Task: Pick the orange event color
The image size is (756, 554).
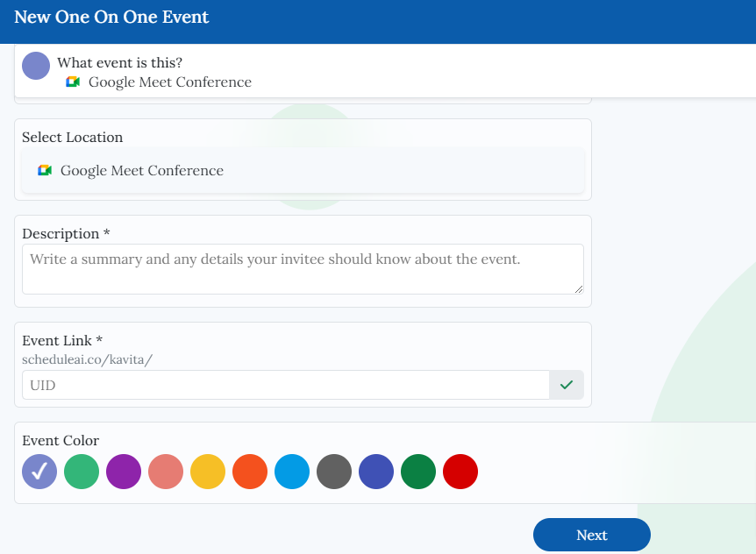Action: pyautogui.click(x=250, y=472)
